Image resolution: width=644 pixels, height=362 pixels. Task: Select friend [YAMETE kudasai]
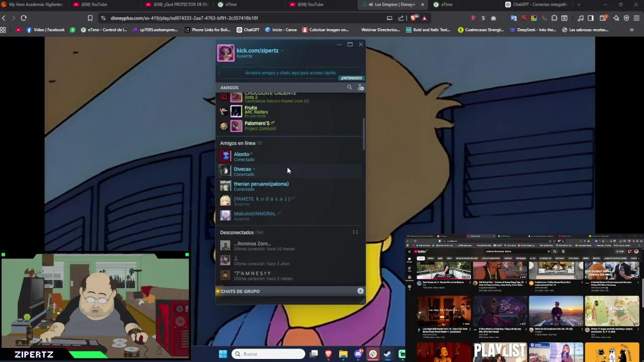pos(289,201)
